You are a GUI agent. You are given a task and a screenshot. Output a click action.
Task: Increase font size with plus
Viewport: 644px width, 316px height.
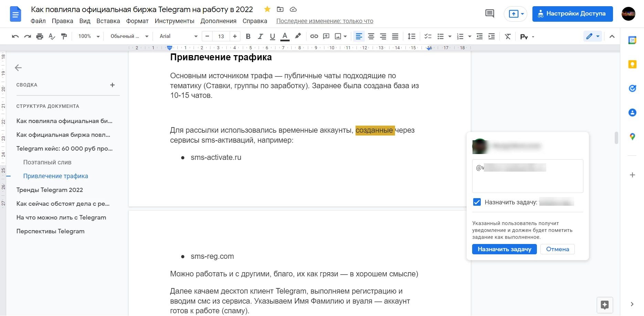click(x=235, y=36)
